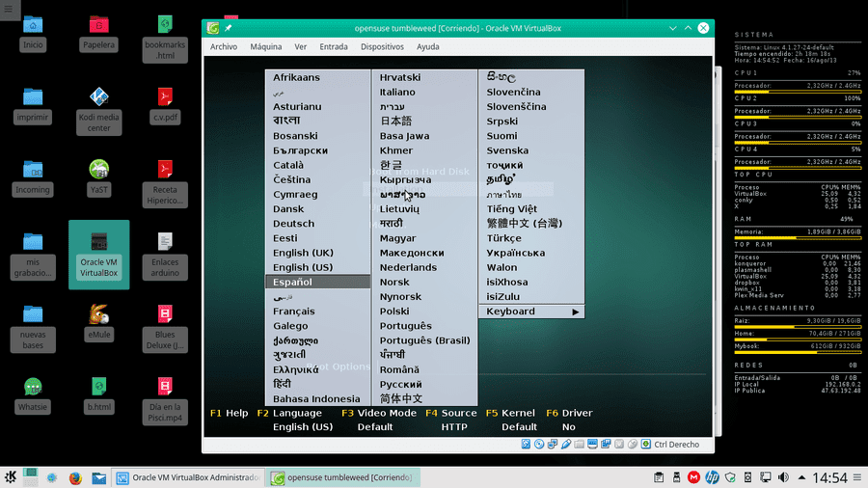The height and width of the screenshot is (488, 868).
Task: Choose Türkçe in the language list
Action: [531, 238]
